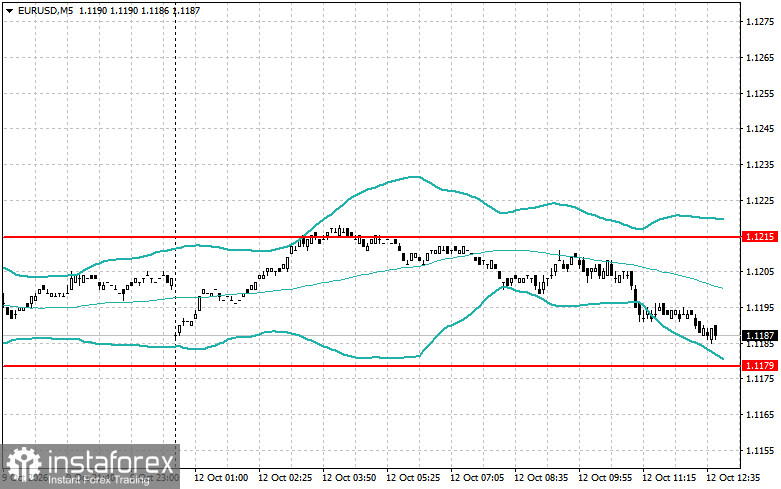Viewport: 781px width, 489px height.
Task: Click the OHLC quote 1.1190 1.1190 1.1186 1.1187
Action: [139, 10]
